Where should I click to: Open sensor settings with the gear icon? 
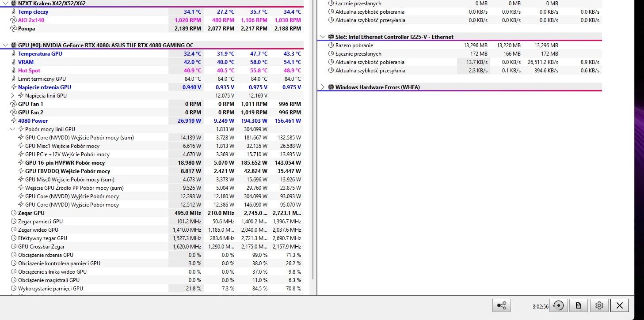click(x=599, y=305)
